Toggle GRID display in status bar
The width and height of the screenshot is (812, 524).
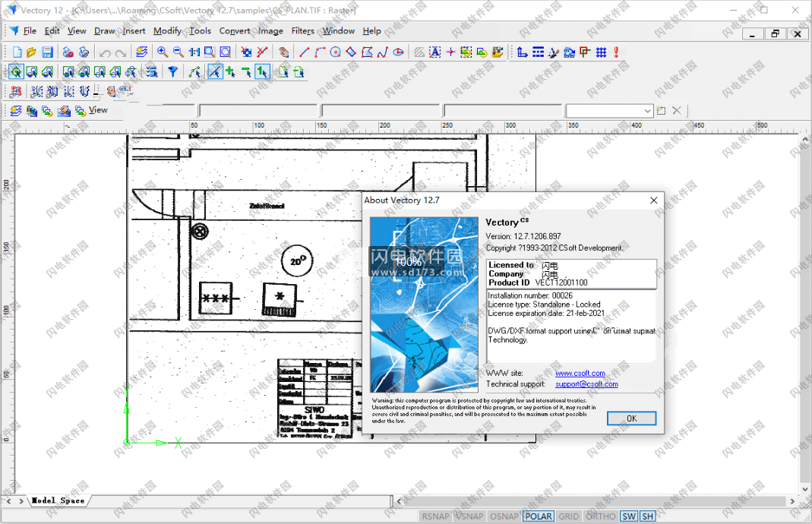(569, 516)
